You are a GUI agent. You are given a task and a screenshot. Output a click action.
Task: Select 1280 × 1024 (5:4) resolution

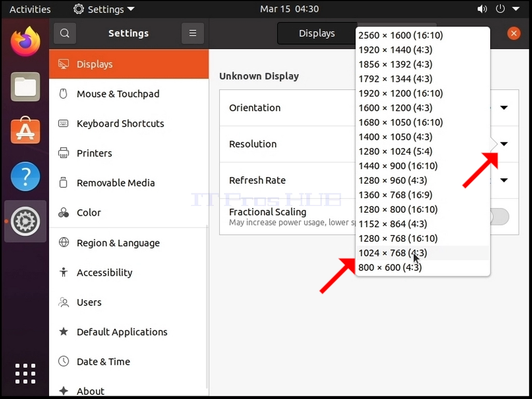pos(423,151)
